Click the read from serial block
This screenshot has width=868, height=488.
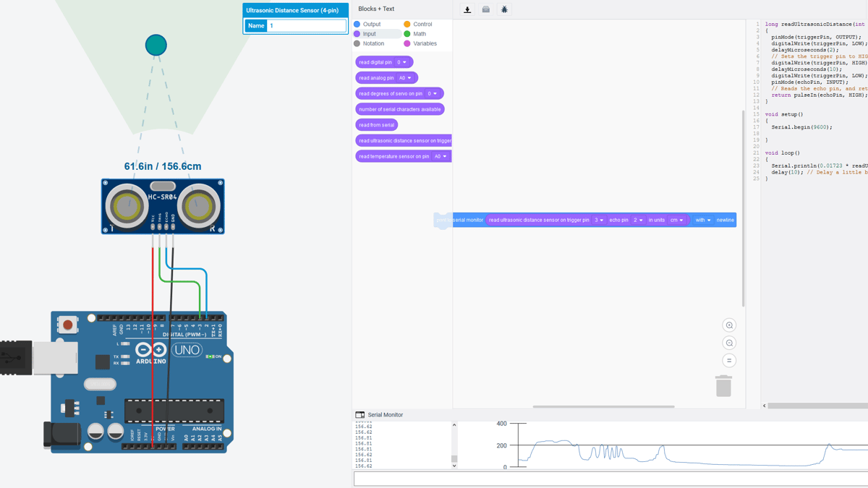click(x=377, y=124)
